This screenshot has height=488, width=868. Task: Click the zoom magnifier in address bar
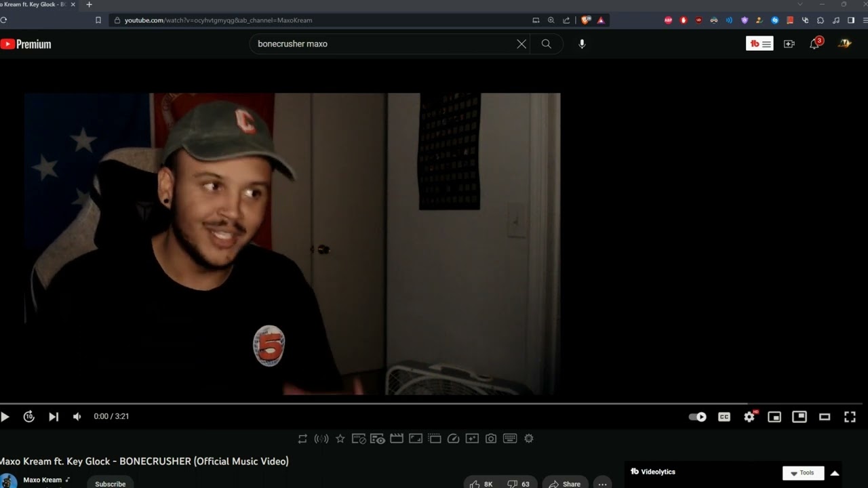[x=551, y=20]
